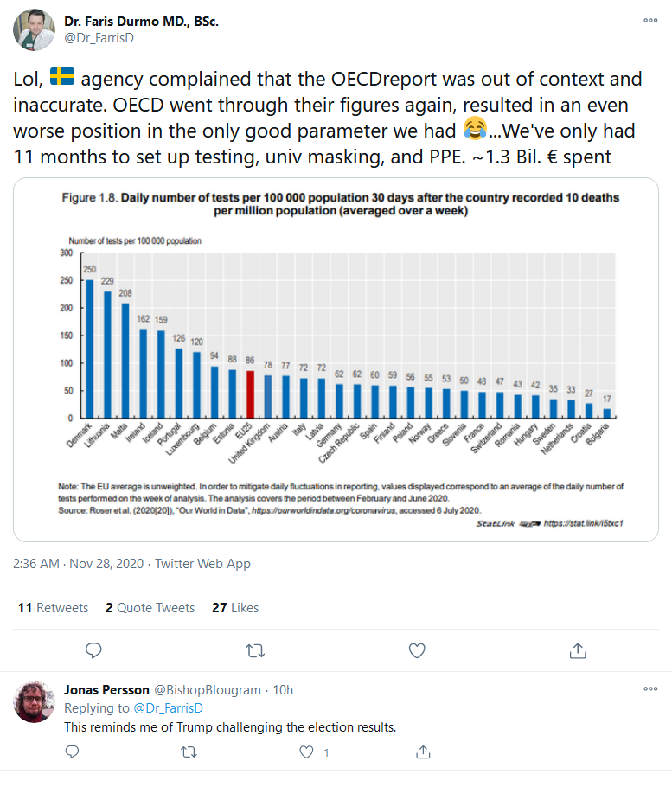Share Jonas Persson's reply
Screen dimensions: 672x787
pyautogui.click(x=423, y=752)
